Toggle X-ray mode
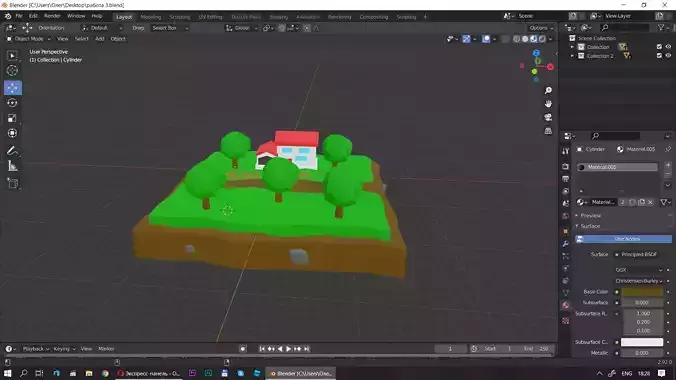The width and height of the screenshot is (676, 380). 505,39
